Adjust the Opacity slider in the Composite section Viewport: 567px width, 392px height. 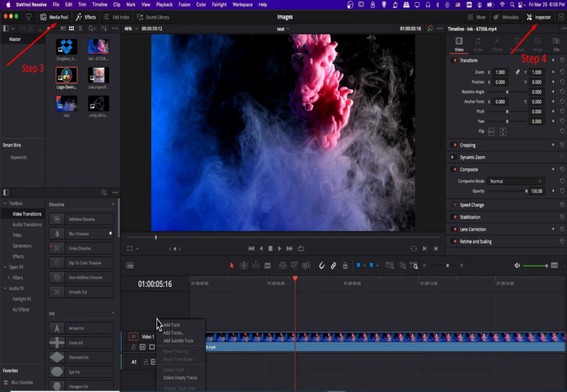point(526,190)
